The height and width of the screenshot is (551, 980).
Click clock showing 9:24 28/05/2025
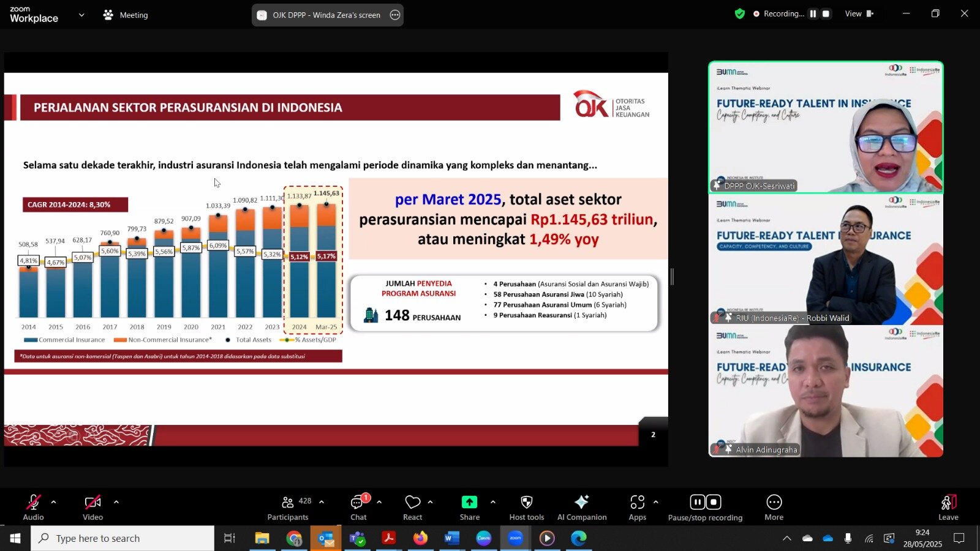click(x=922, y=538)
